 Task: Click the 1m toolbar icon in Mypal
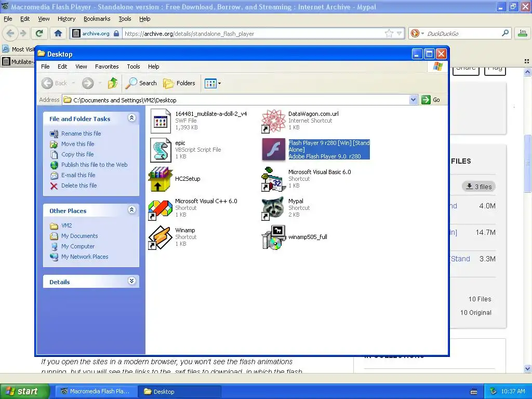tap(523, 33)
